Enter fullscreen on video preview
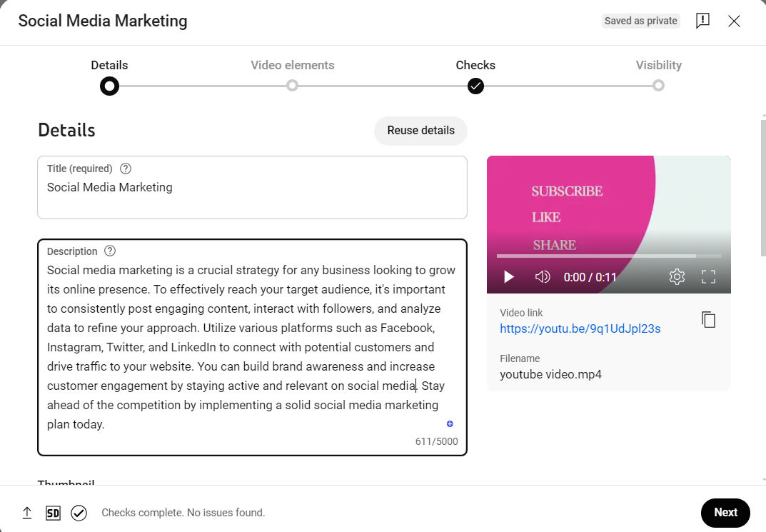 (x=708, y=277)
